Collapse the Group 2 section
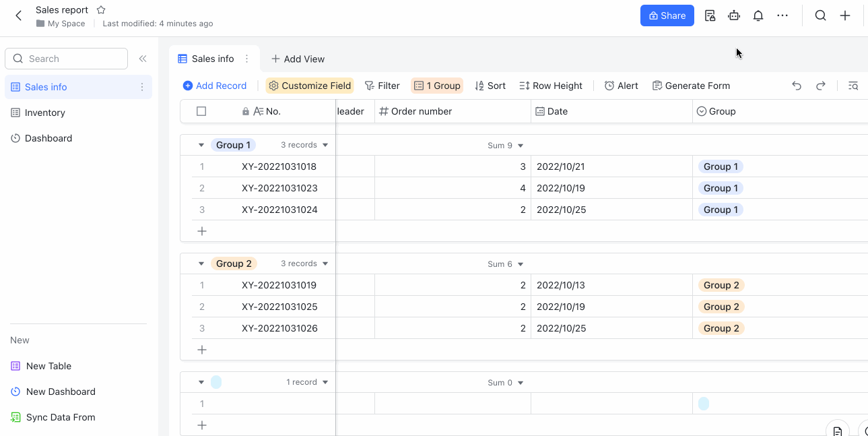Viewport: 868px width, 436px height. pyautogui.click(x=201, y=263)
